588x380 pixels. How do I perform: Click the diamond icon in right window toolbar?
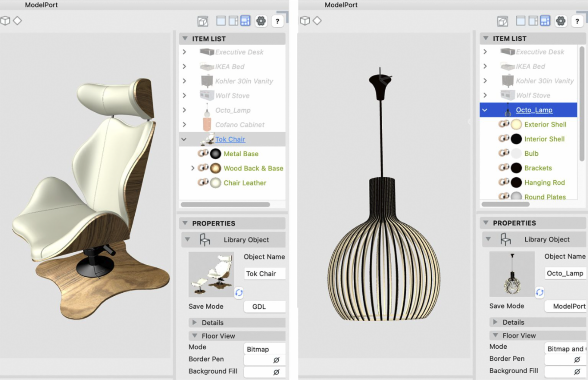point(318,21)
